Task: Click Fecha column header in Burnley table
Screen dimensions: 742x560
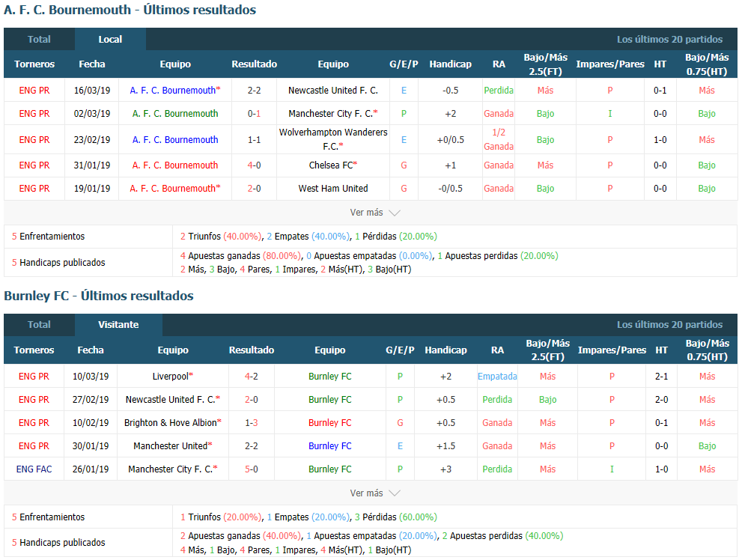Action: click(x=91, y=350)
